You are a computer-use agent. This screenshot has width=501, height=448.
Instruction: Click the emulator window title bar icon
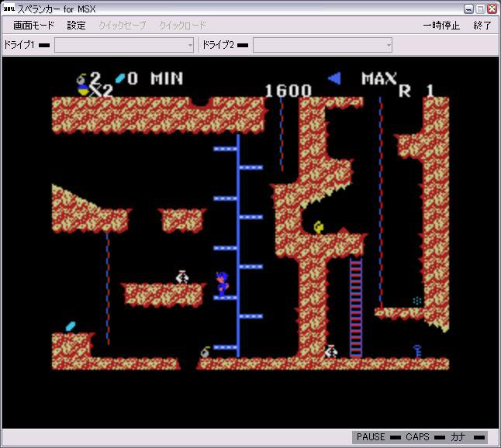9,9
